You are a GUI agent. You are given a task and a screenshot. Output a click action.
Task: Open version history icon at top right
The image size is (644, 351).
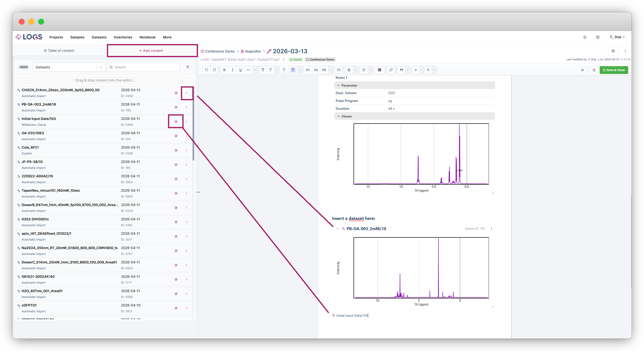coord(613,51)
